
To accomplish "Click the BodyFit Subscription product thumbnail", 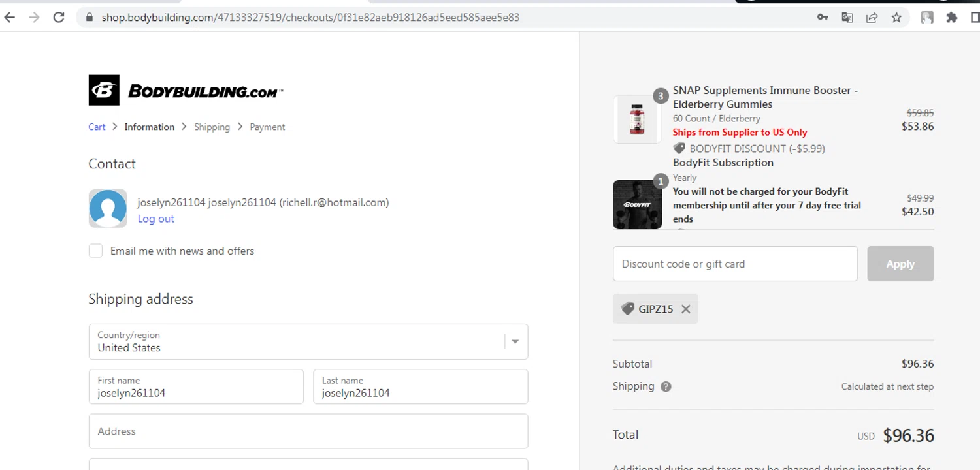I will point(637,204).
